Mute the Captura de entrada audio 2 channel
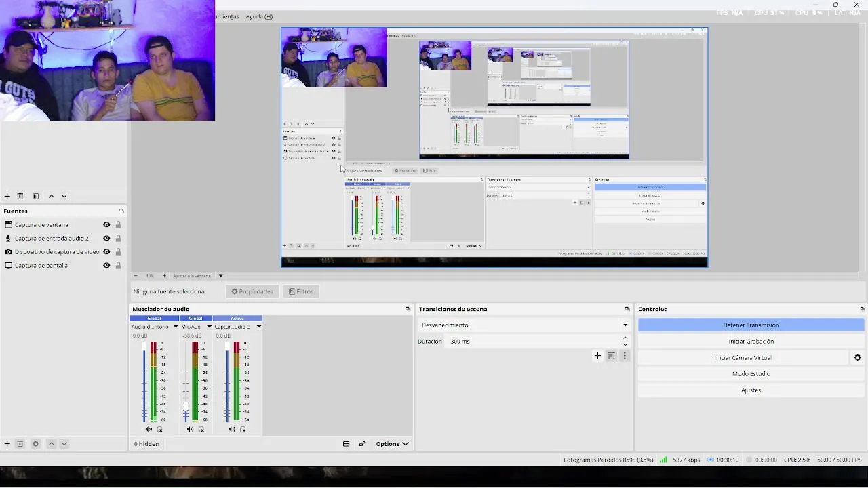 click(x=232, y=429)
